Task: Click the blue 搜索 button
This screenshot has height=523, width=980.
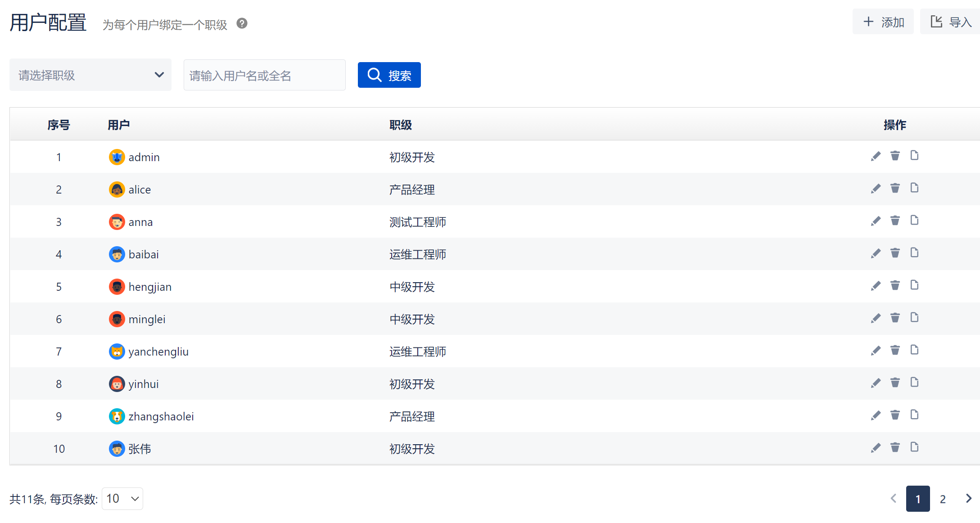Action: click(389, 75)
